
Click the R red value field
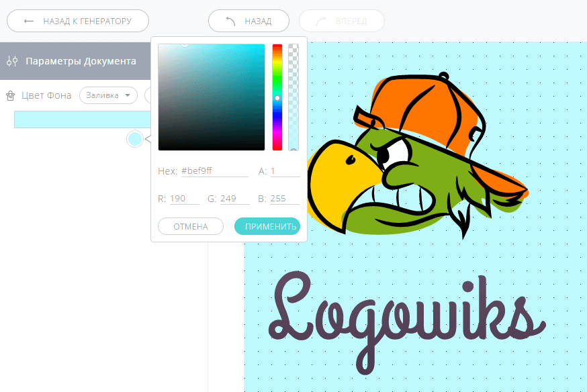pyautogui.click(x=183, y=199)
